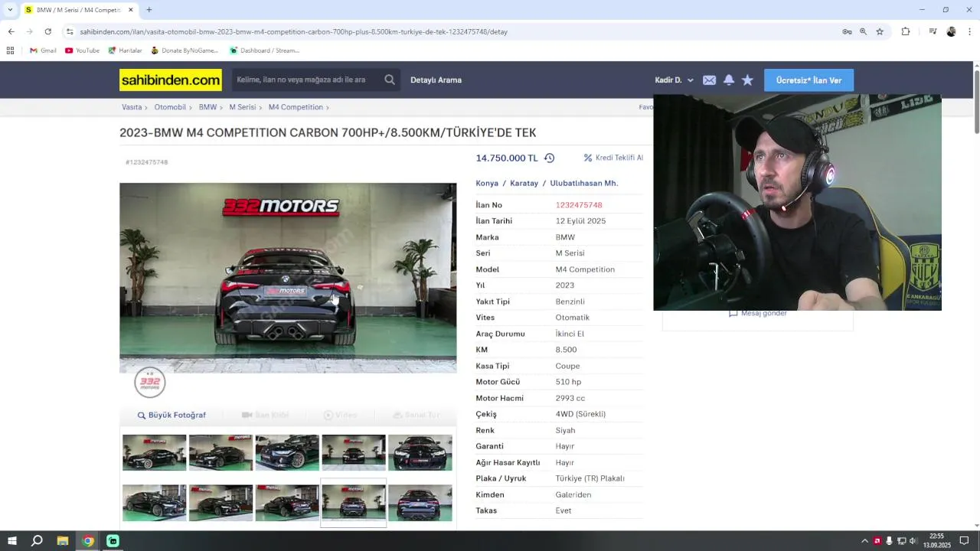Click the main car photo
Image resolution: width=980 pixels, height=551 pixels.
(288, 278)
